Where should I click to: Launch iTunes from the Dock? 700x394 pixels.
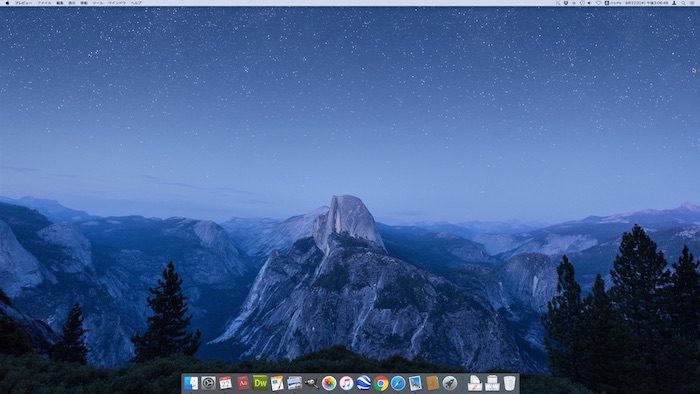pos(346,383)
